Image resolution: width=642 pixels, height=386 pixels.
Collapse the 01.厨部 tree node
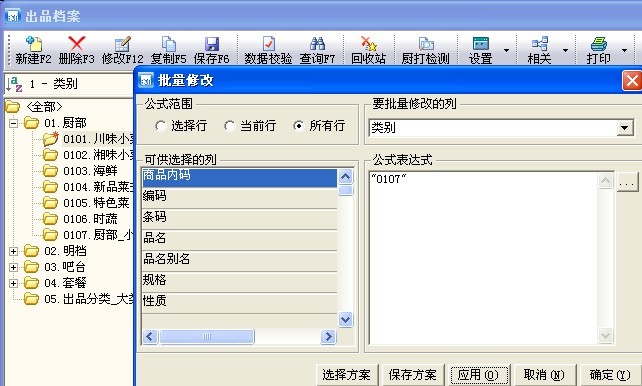click(x=14, y=123)
